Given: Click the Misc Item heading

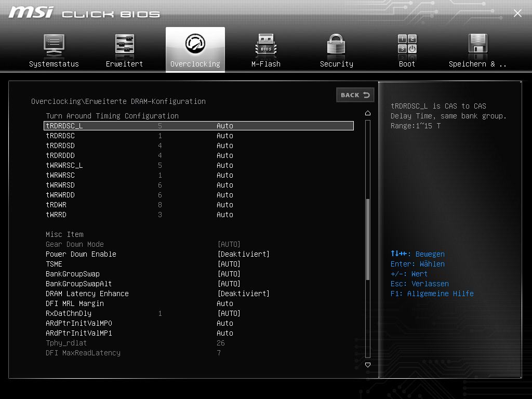Looking at the screenshot, I should (64, 234).
